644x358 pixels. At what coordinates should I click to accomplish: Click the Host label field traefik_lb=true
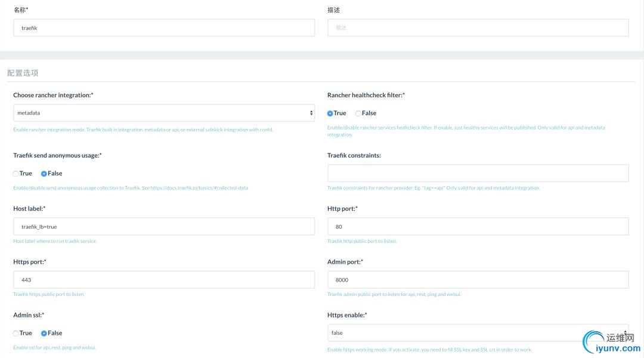pyautogui.click(x=164, y=227)
